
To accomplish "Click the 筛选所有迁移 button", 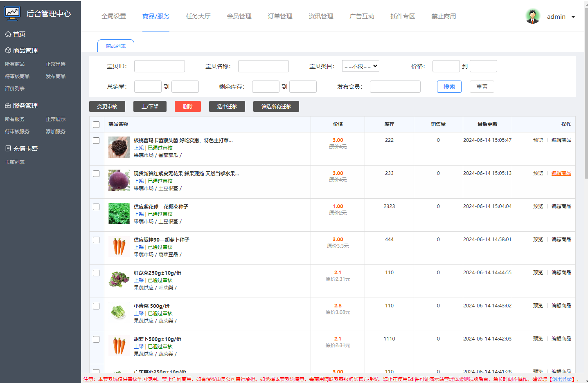I will coord(276,106).
